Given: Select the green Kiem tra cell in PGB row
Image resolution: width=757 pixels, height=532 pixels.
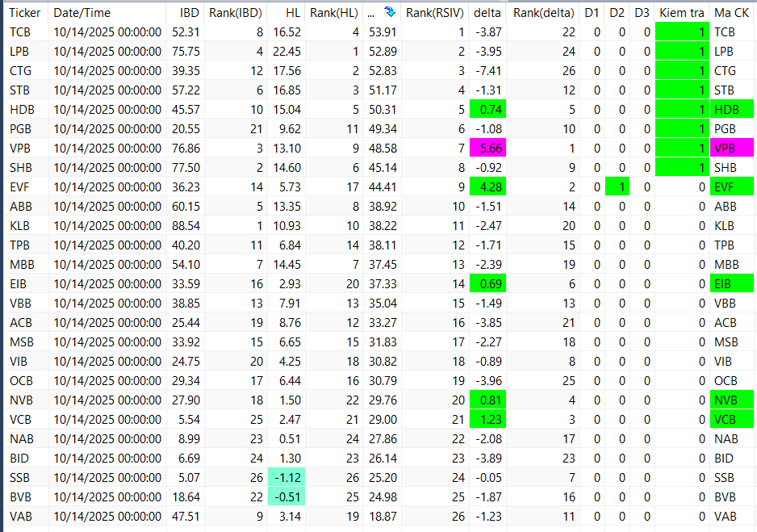Looking at the screenshot, I should pyautogui.click(x=682, y=129).
